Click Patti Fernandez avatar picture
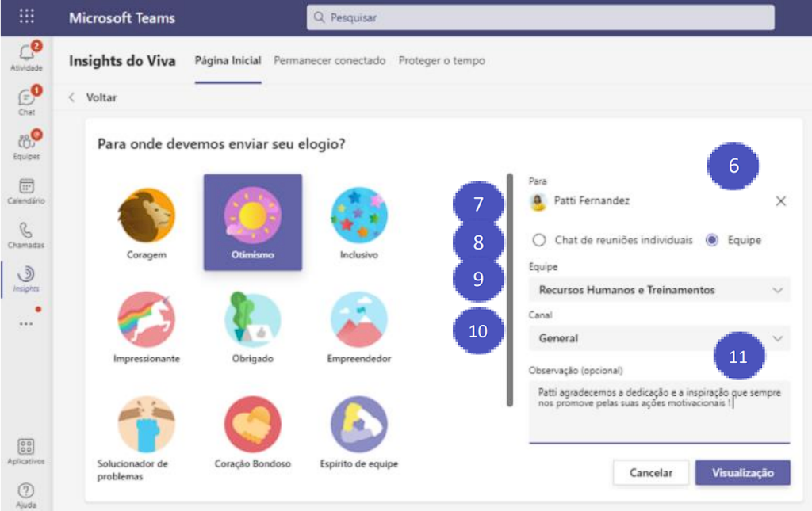Viewport: 812px width, 511px height. 538,201
